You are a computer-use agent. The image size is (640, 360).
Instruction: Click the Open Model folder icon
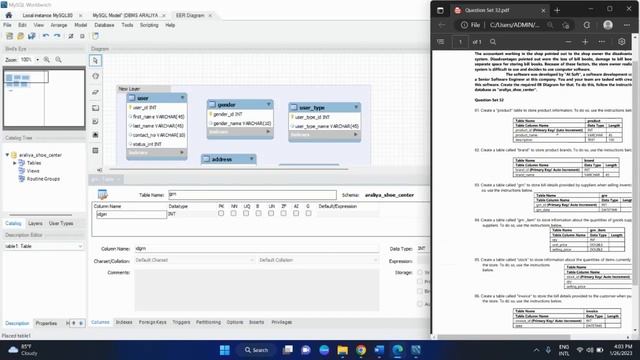point(20,36)
